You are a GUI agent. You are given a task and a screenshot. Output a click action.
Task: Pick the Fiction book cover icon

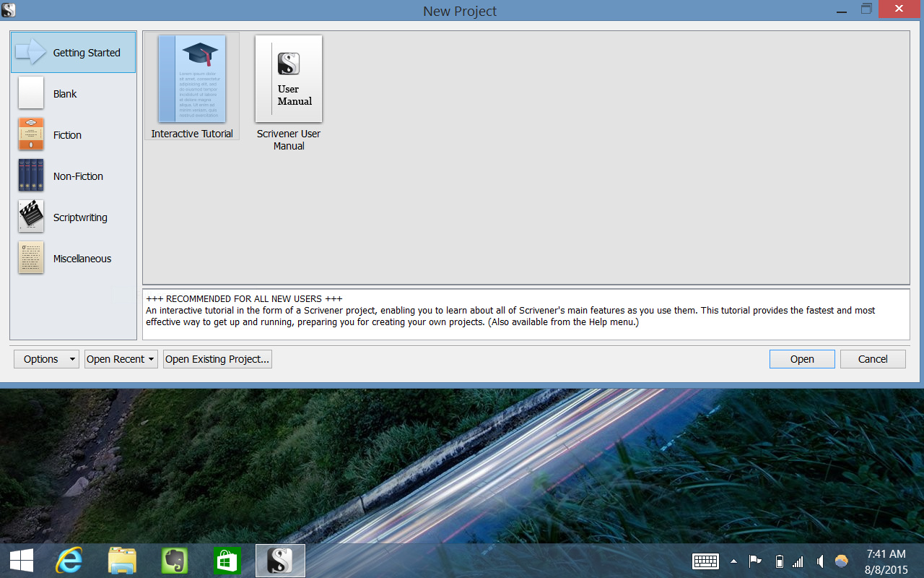pyautogui.click(x=31, y=134)
